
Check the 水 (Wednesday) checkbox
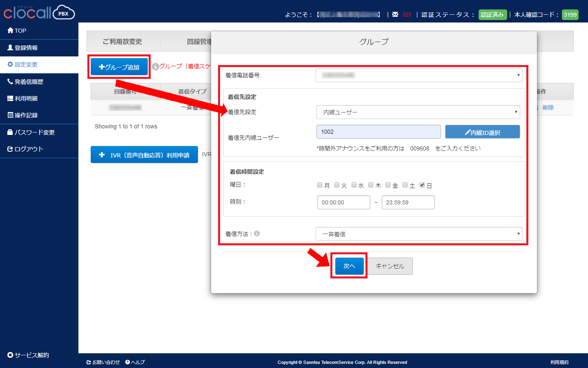(x=354, y=185)
